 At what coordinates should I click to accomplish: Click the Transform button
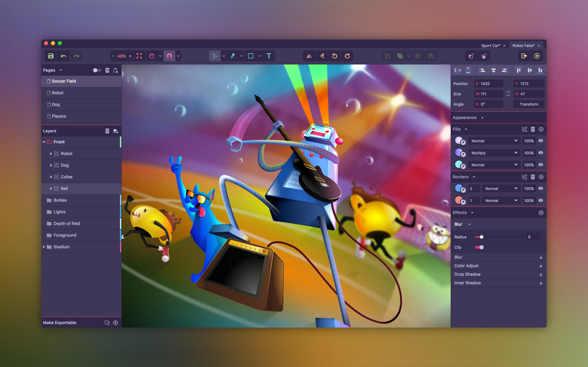pos(529,104)
